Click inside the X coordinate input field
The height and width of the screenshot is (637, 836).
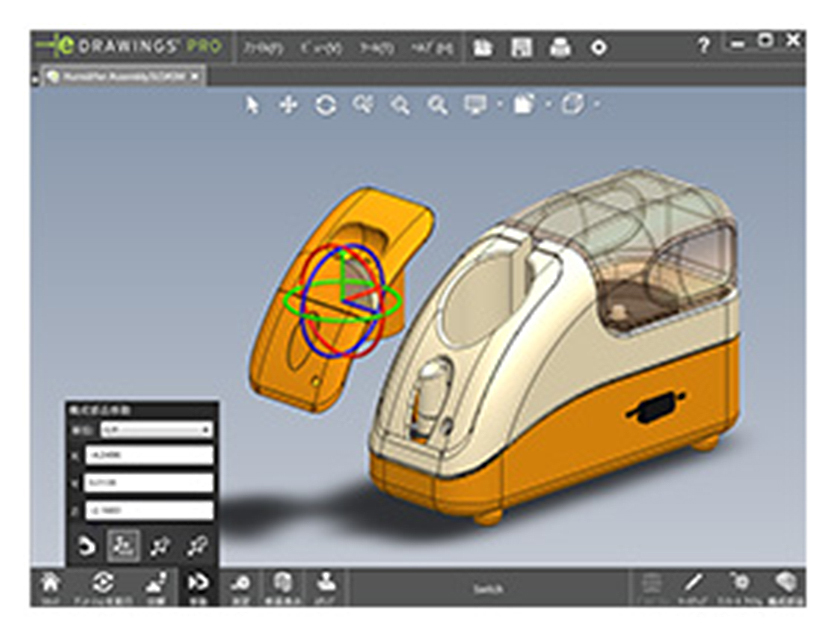[148, 455]
